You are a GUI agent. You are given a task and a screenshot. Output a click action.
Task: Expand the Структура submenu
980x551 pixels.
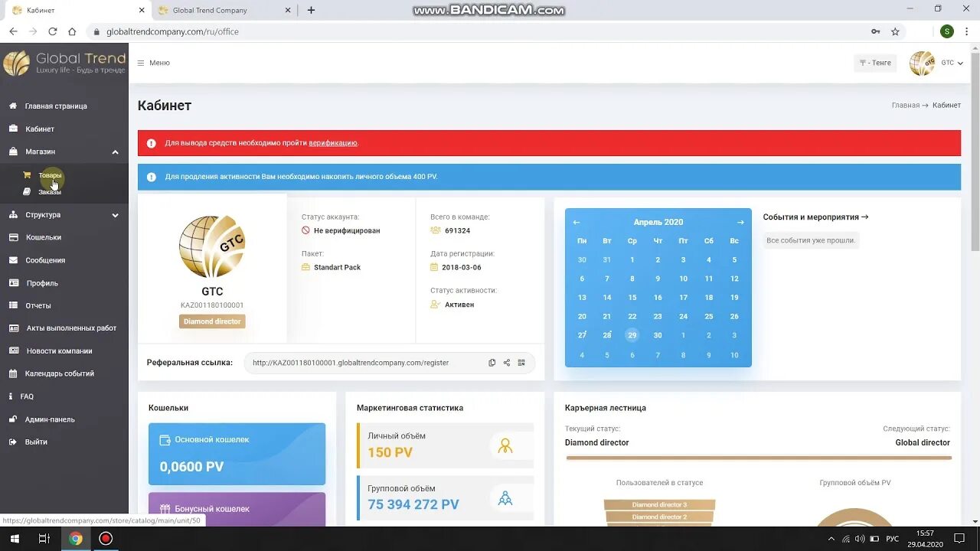coord(115,215)
